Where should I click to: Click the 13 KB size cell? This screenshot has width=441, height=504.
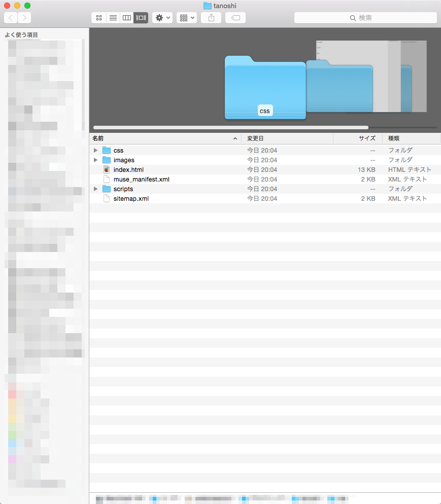point(366,170)
